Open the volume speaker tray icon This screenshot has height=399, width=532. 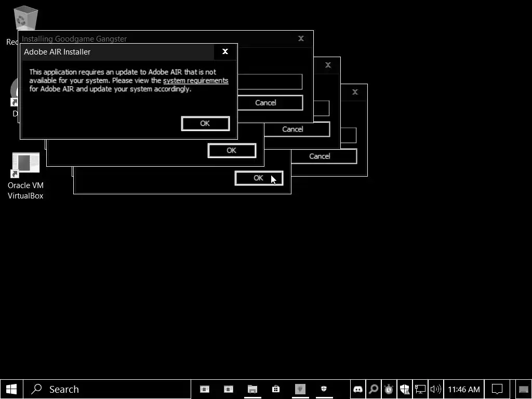(436, 389)
